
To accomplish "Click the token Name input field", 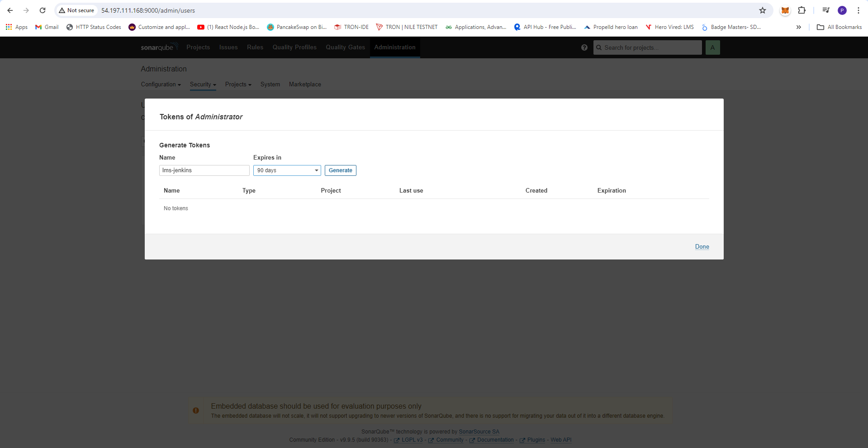I will [204, 170].
